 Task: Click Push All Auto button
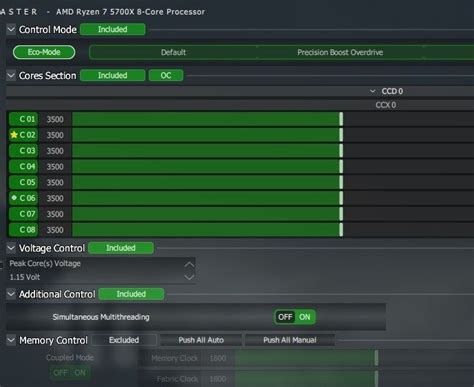[201, 340]
